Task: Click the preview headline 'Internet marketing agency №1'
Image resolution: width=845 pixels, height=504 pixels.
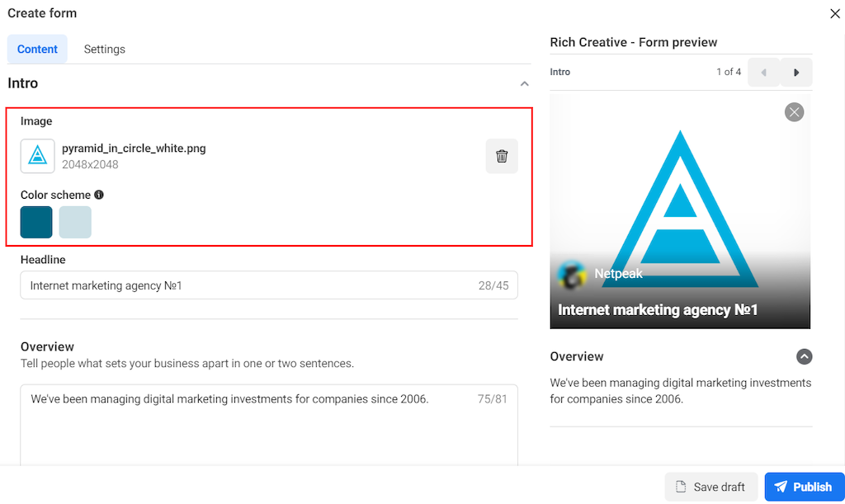Action: (x=658, y=310)
